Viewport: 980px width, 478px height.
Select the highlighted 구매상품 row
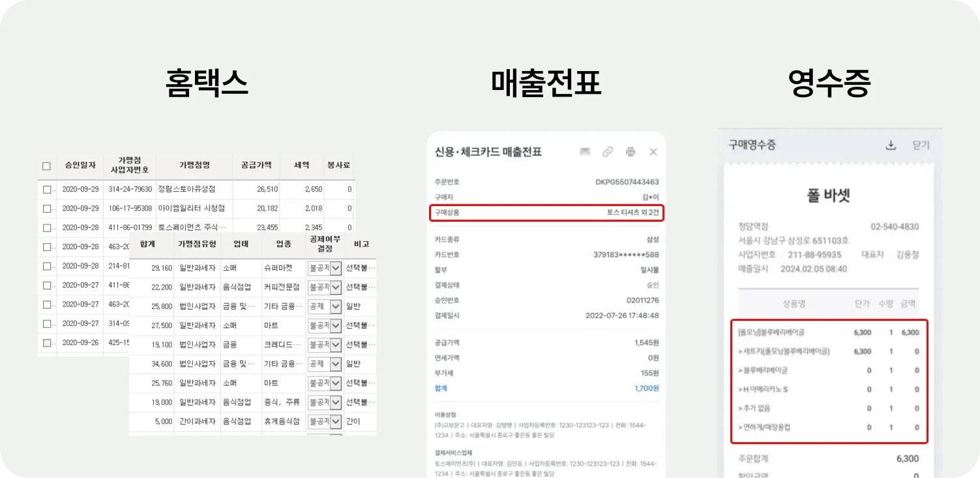(546, 213)
